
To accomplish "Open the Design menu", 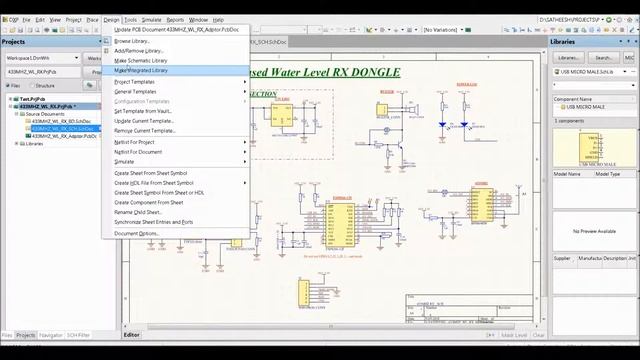I will 111,20.
